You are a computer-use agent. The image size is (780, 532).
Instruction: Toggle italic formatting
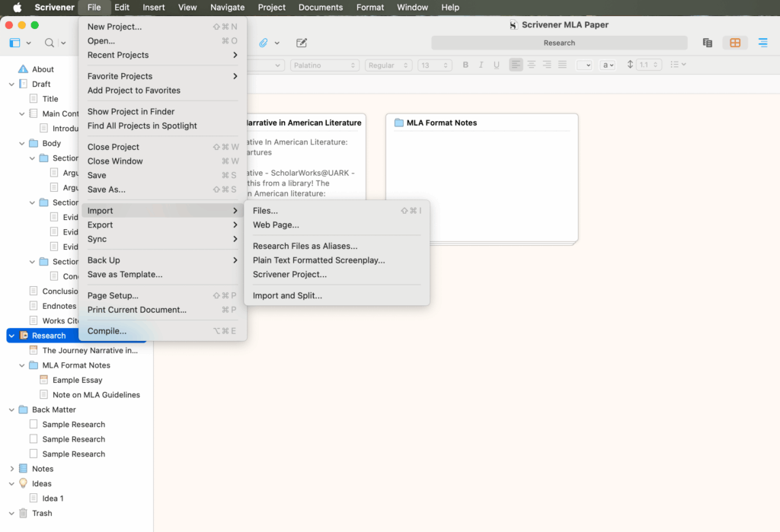click(481, 65)
